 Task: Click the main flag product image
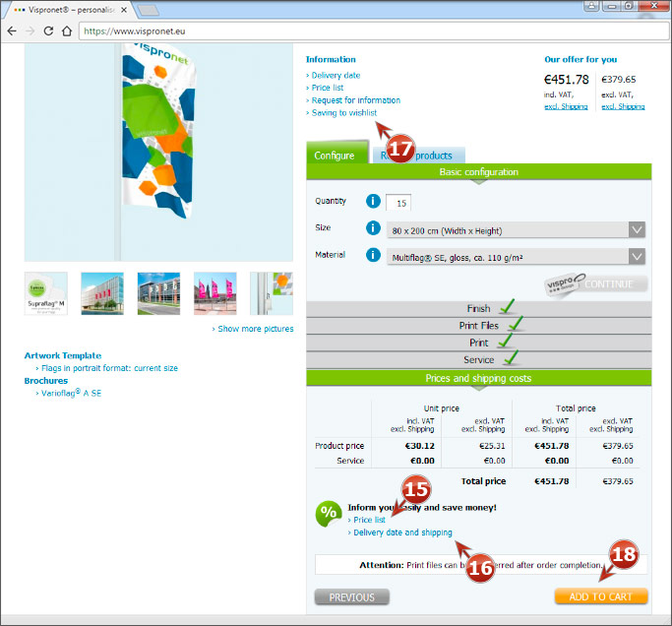[158, 153]
